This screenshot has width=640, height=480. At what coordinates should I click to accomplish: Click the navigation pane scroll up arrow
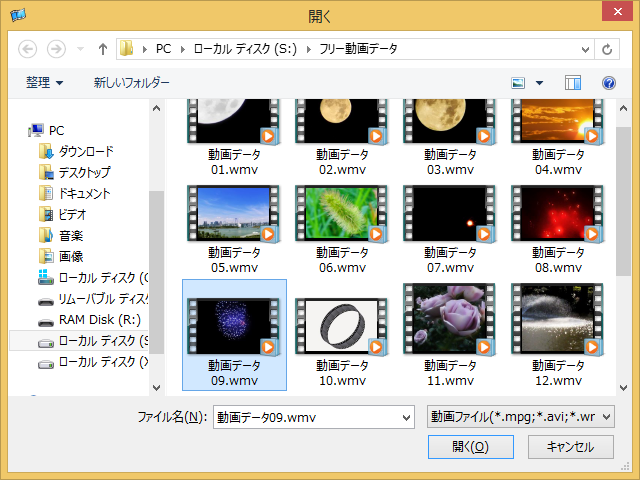click(x=156, y=109)
